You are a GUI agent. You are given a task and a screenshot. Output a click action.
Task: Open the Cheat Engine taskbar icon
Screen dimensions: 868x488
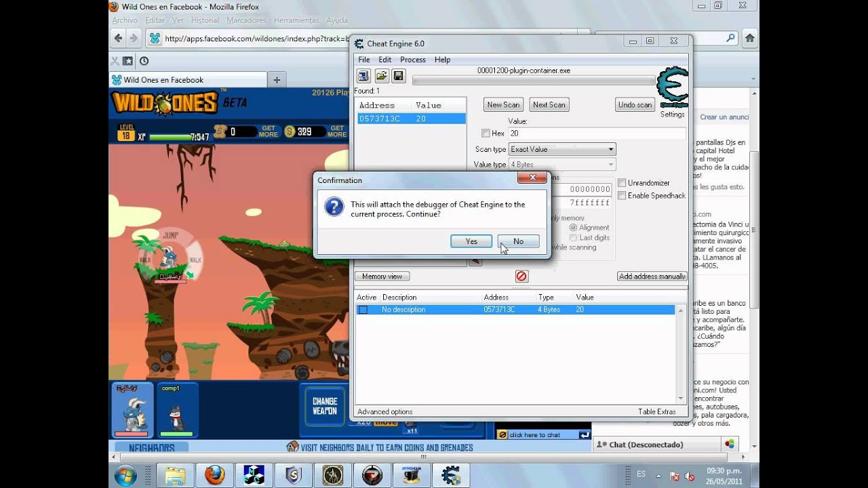451,475
